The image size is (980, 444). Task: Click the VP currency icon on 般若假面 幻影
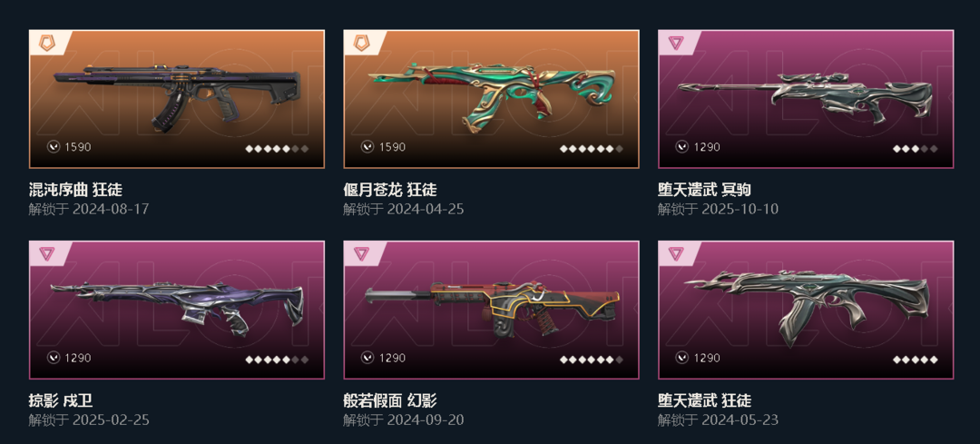pos(368,359)
